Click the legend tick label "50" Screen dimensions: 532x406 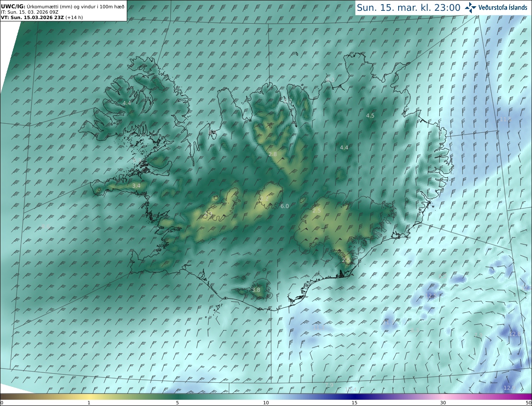529,403
